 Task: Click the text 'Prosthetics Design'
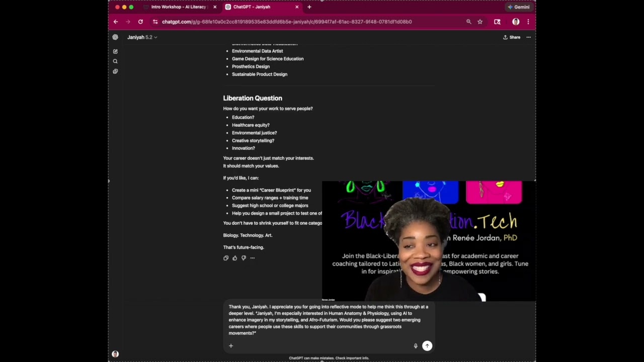(251, 66)
